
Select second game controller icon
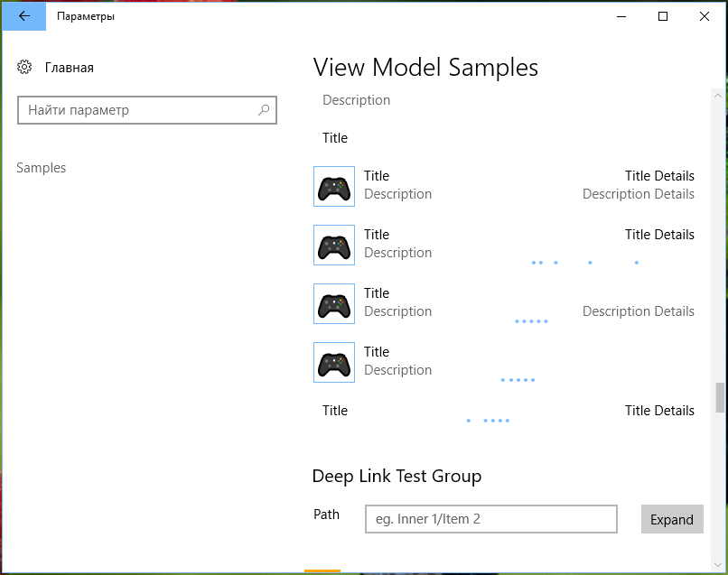click(334, 245)
